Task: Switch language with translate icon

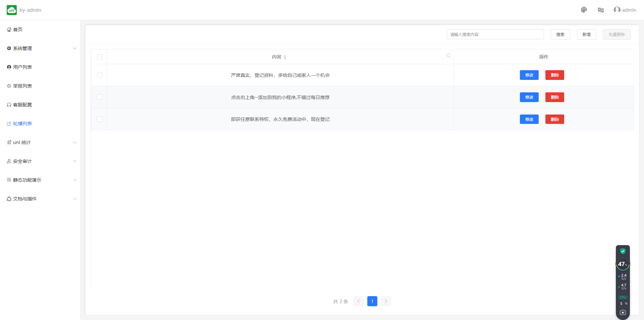Action: click(601, 10)
